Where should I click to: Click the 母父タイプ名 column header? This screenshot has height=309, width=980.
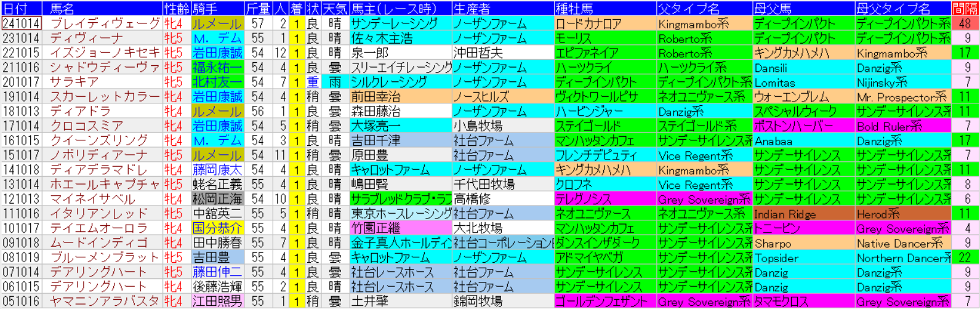pyautogui.click(x=902, y=9)
